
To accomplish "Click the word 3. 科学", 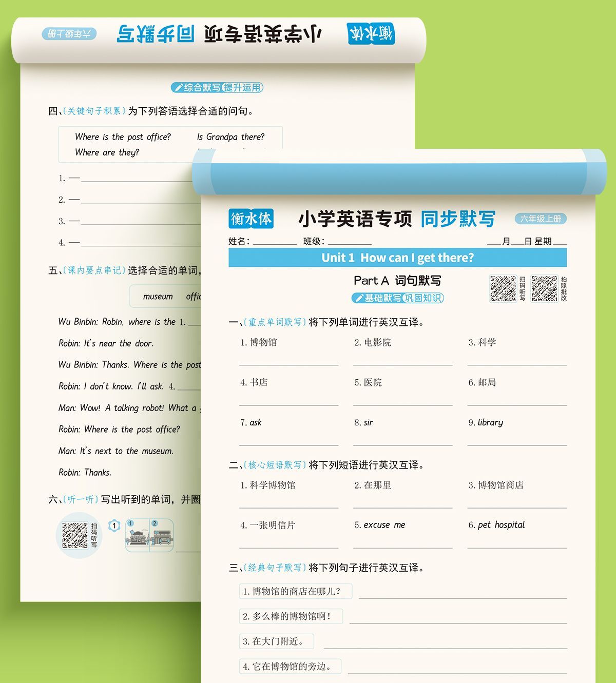I will (482, 342).
